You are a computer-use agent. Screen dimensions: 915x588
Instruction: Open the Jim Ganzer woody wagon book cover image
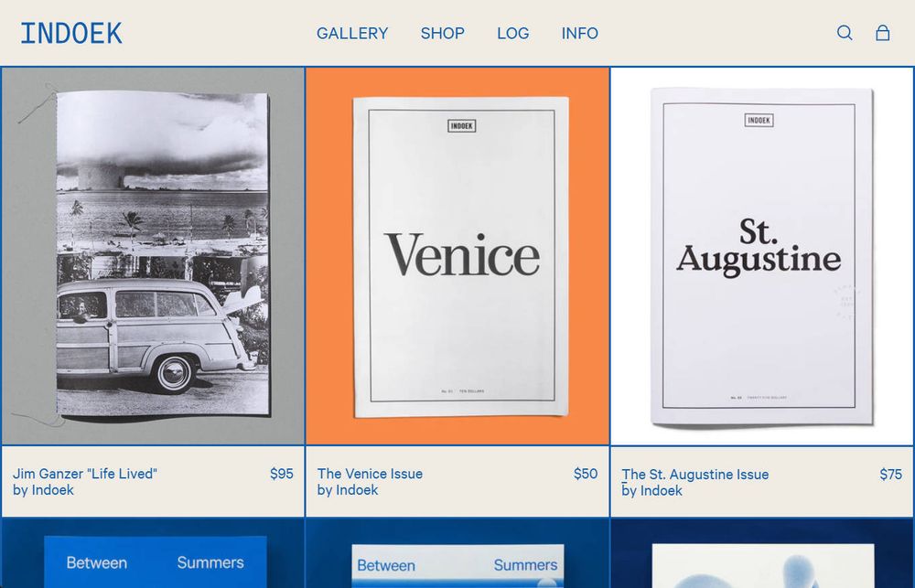click(153, 256)
